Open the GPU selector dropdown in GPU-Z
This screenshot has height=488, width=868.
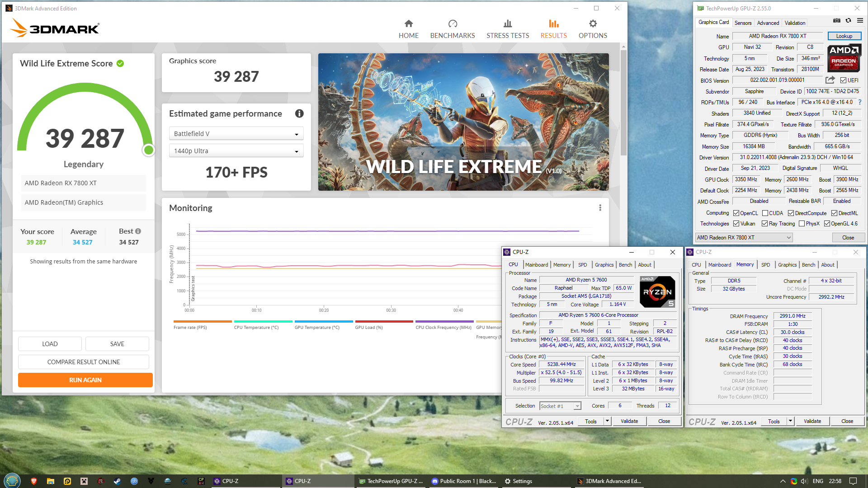[744, 238]
